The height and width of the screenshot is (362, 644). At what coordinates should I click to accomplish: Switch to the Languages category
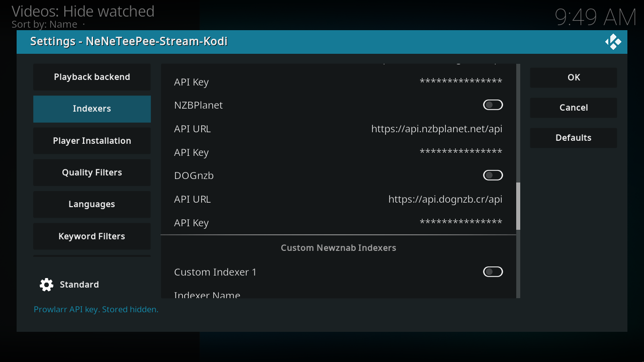pyautogui.click(x=92, y=204)
